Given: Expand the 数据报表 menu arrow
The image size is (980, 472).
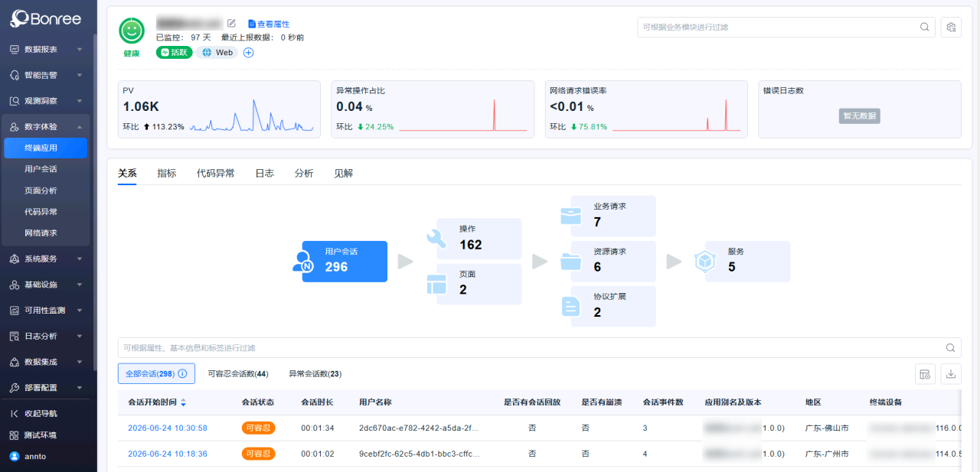Looking at the screenshot, I should (x=80, y=50).
